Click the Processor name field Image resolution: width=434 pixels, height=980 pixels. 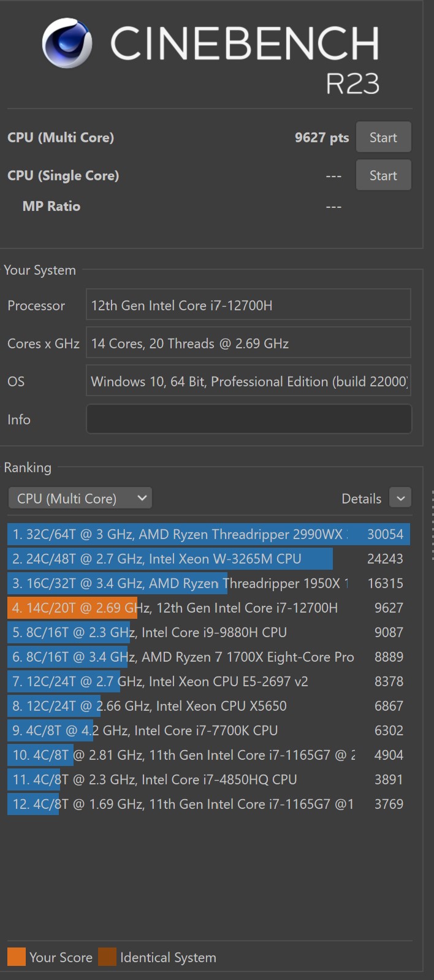pos(248,305)
